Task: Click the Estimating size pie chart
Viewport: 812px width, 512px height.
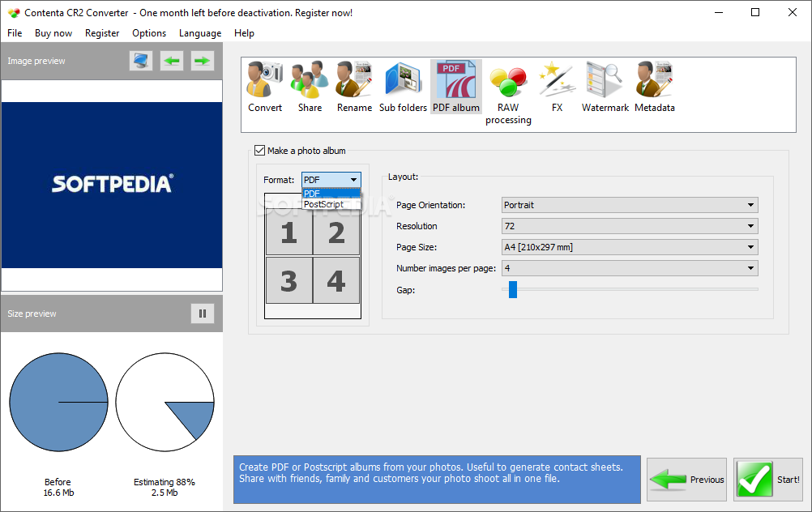Action: pos(165,403)
